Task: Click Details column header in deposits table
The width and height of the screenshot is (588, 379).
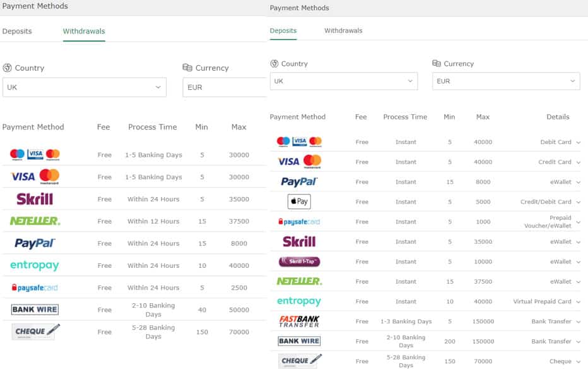Action: click(558, 117)
